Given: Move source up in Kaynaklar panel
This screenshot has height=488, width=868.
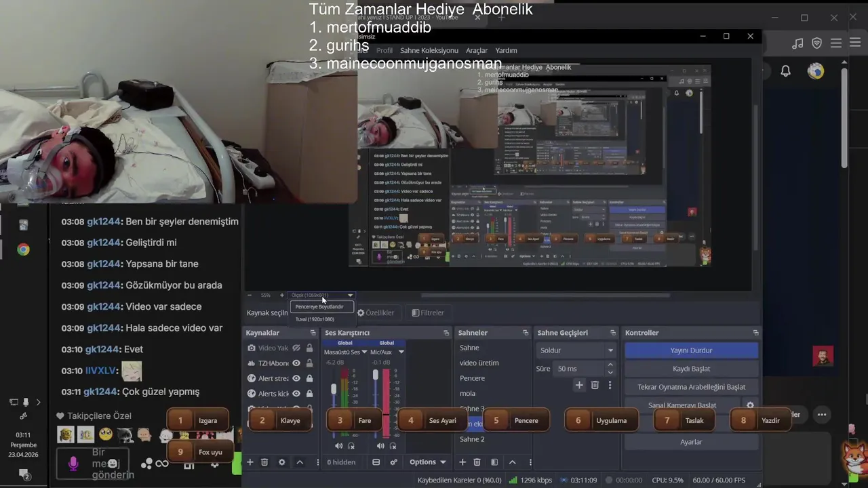Looking at the screenshot, I should click(300, 462).
